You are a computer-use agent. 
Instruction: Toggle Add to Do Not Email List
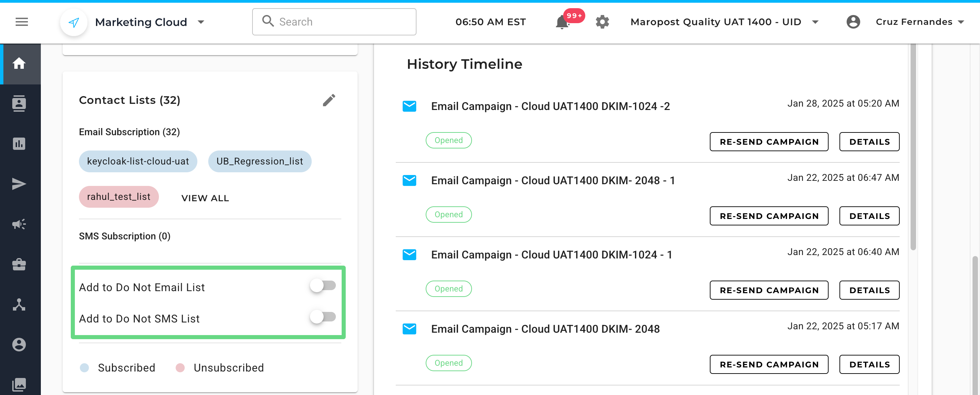click(323, 285)
